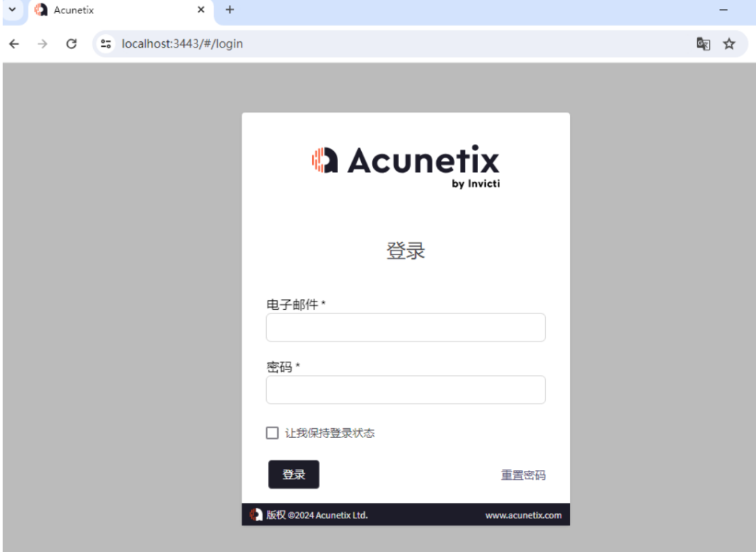Screen dimensions: 756x552
Task: Minimize the browser window
Action: coord(723,10)
